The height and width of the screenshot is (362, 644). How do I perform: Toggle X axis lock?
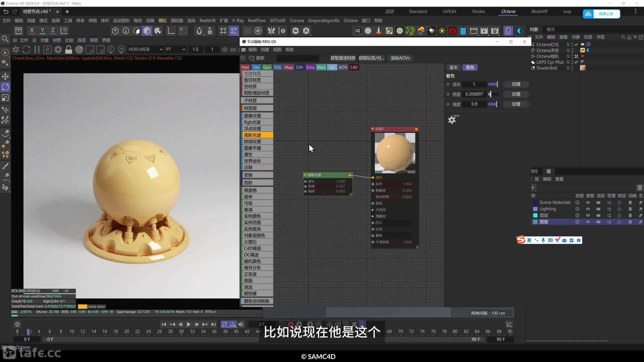(32, 31)
